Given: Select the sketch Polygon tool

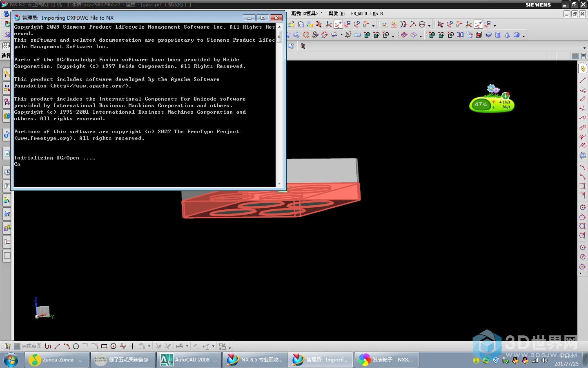Looking at the screenshot, I should coord(113,346).
